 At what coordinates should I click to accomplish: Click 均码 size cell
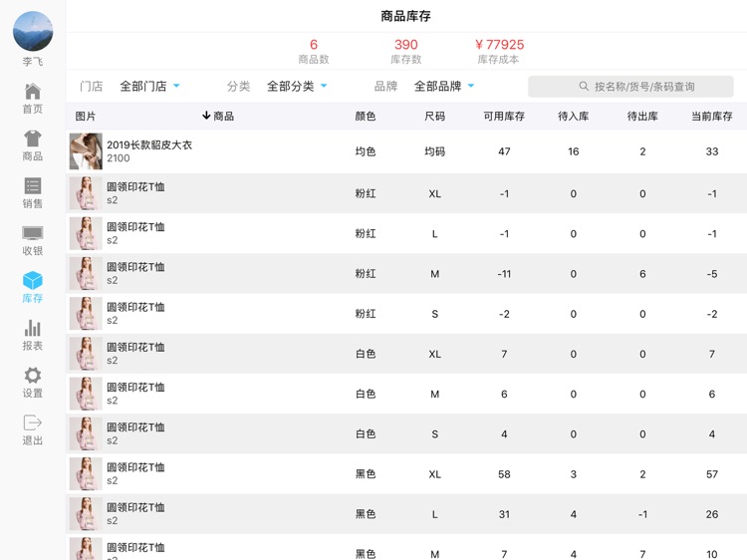(x=434, y=151)
